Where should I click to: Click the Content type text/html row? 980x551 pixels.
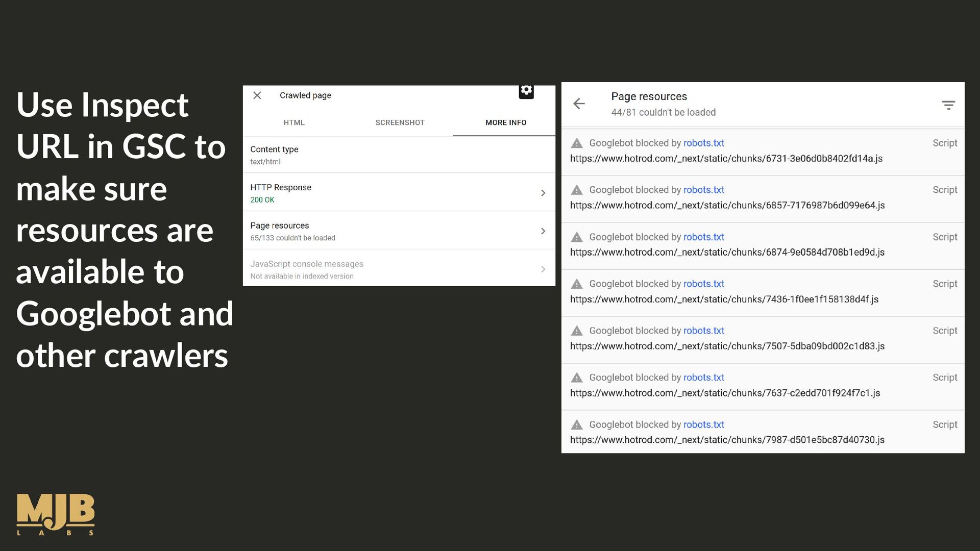pyautogui.click(x=399, y=155)
